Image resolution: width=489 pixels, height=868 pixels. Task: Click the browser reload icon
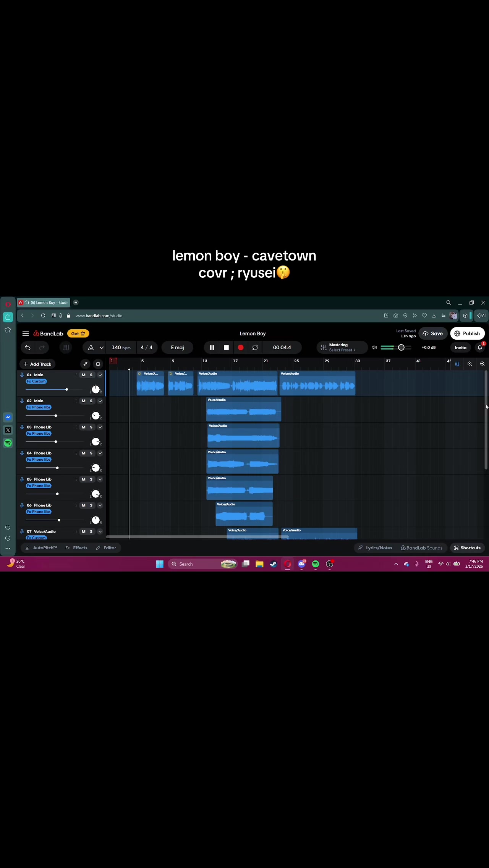(43, 316)
